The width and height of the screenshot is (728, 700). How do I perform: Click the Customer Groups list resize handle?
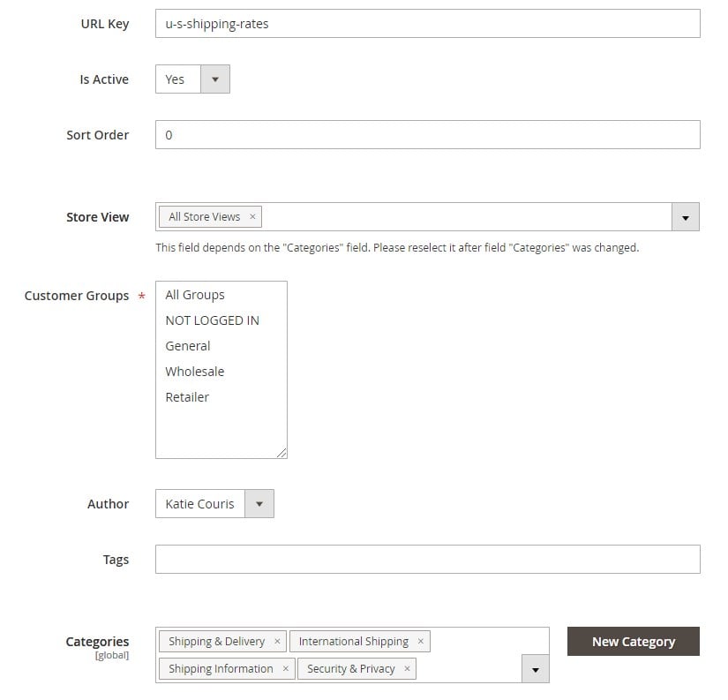[x=281, y=454]
